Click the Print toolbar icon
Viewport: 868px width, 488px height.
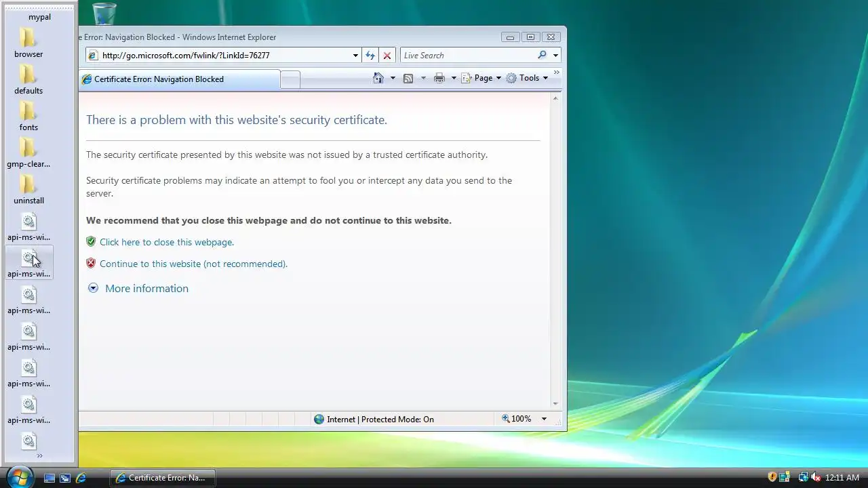point(439,78)
